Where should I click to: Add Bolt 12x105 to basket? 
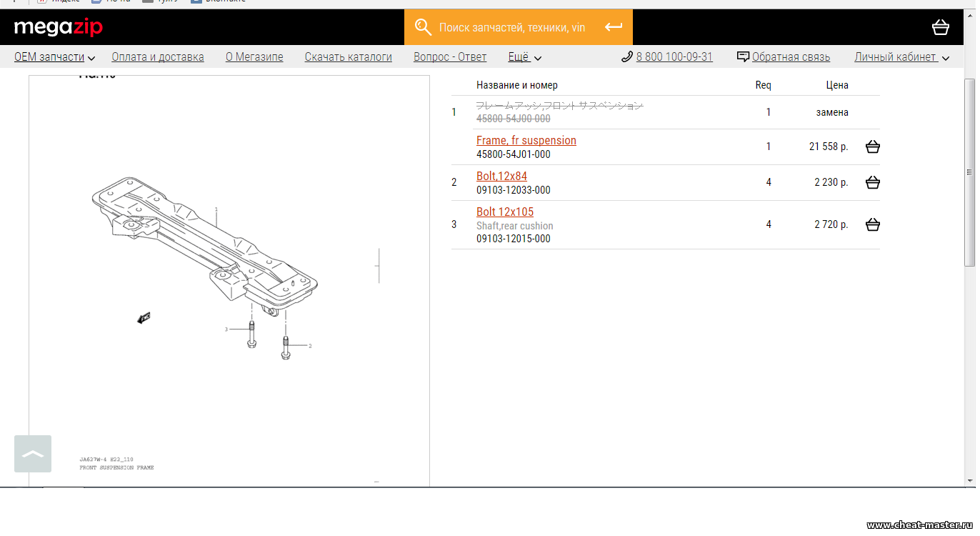(872, 224)
